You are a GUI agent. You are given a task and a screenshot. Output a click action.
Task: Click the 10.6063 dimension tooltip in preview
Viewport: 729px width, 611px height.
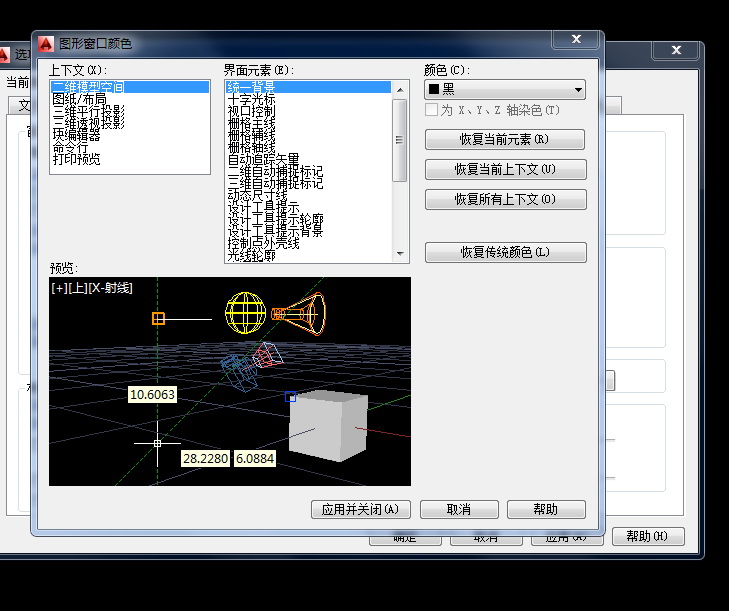click(x=152, y=394)
